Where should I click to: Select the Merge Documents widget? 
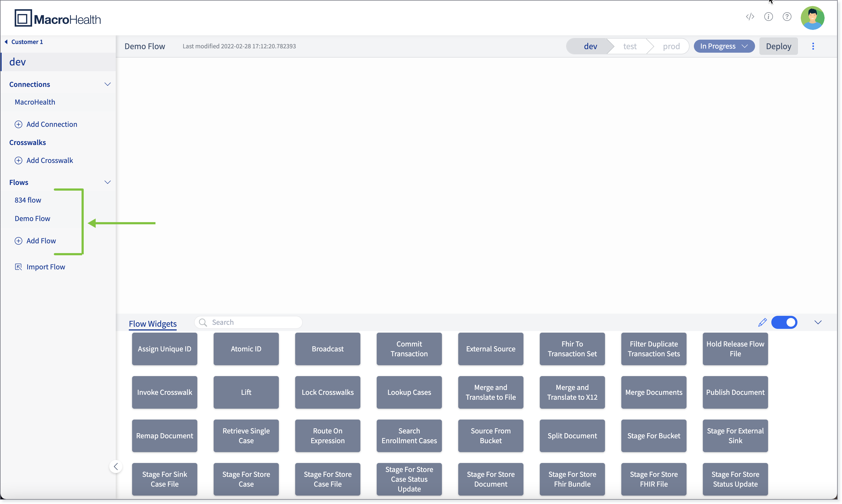[654, 392]
